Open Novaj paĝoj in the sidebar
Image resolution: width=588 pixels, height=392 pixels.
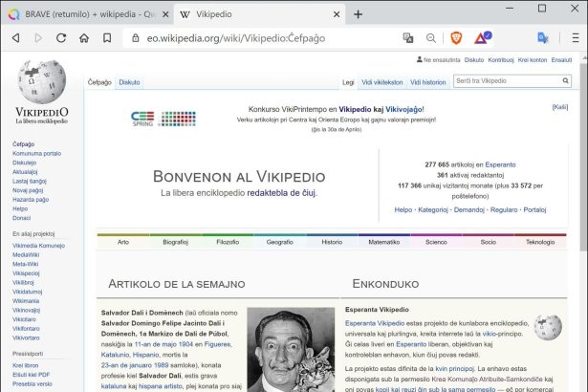pyautogui.click(x=28, y=190)
